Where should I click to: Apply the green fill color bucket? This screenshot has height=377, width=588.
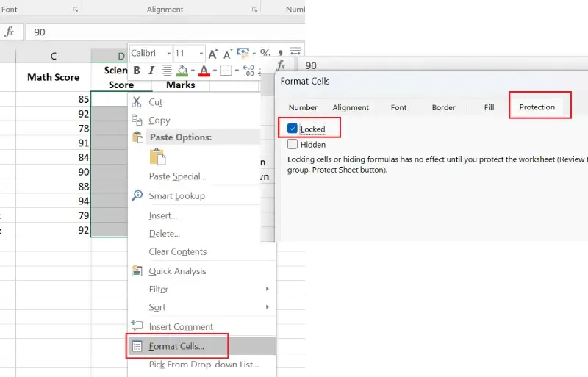pos(182,70)
